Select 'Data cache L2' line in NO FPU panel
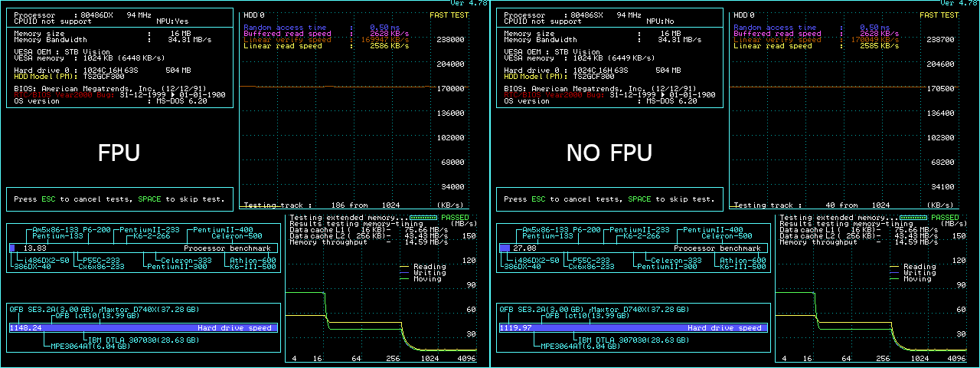The height and width of the screenshot is (368, 980). tap(858, 236)
